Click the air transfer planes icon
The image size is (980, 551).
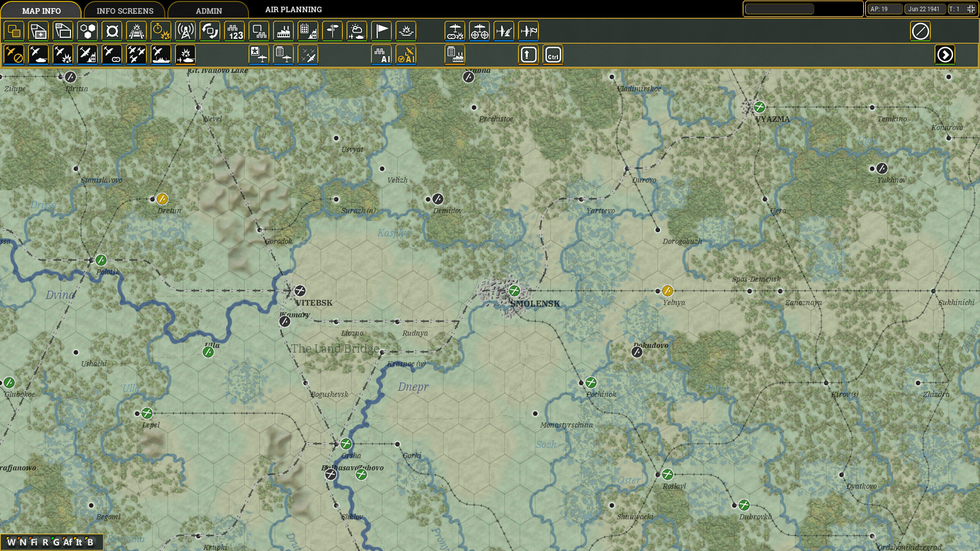(x=308, y=55)
